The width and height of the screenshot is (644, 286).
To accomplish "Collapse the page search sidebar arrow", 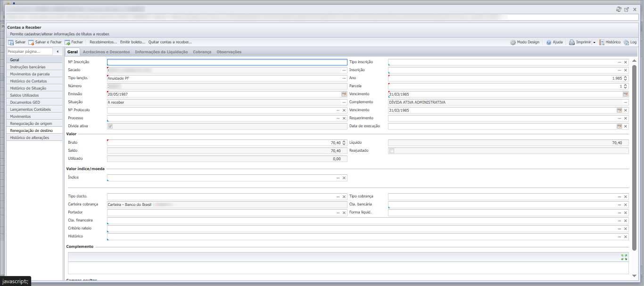I will tap(58, 51).
